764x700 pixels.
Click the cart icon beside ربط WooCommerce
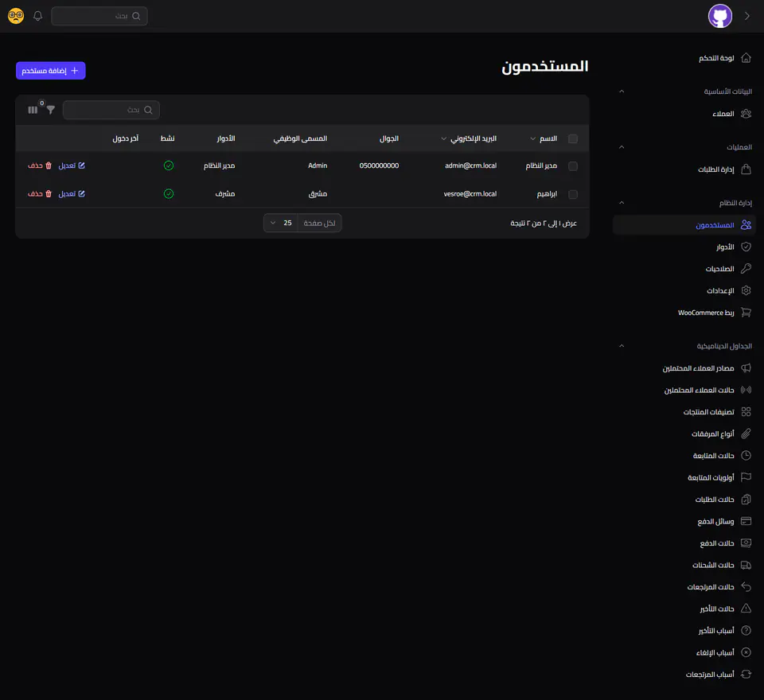tap(746, 313)
